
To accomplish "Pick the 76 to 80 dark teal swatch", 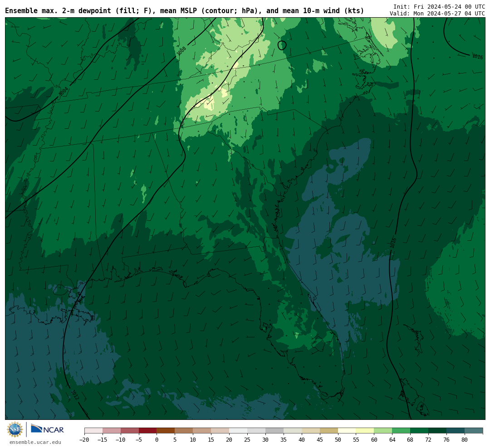I will pos(456,431).
